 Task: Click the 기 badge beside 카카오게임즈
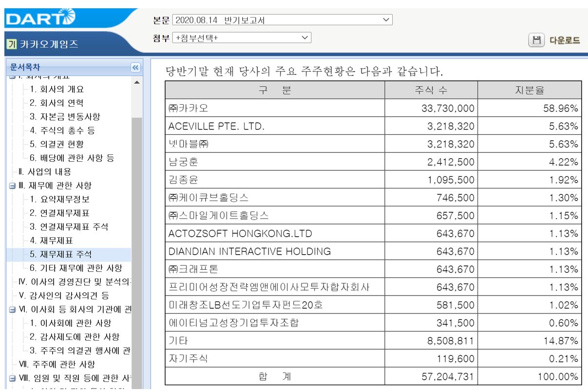pyautogui.click(x=11, y=44)
